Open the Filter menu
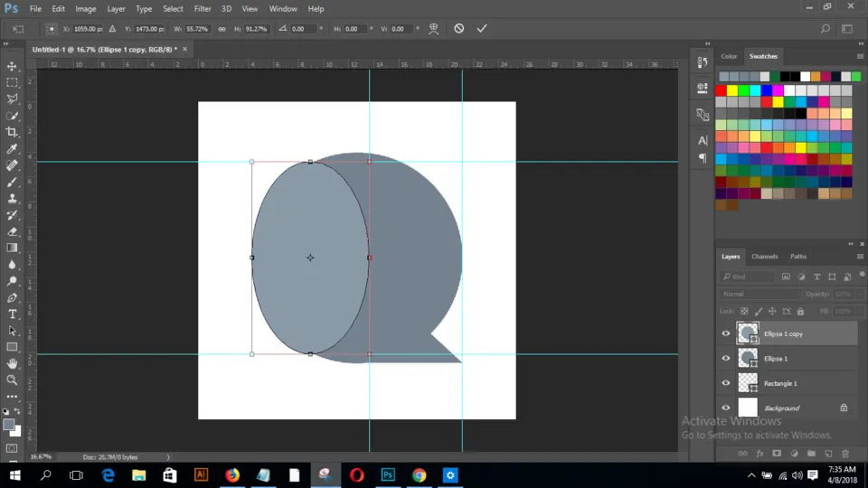Screen dimensions: 868x488 (x=202, y=9)
